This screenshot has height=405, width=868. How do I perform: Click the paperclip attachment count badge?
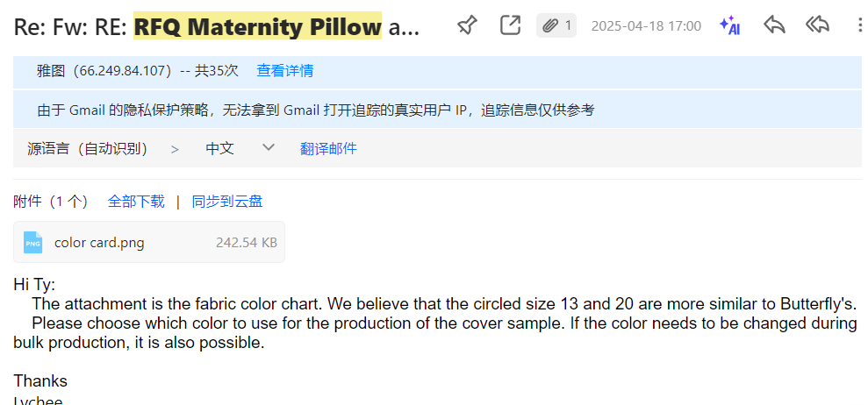[556, 25]
